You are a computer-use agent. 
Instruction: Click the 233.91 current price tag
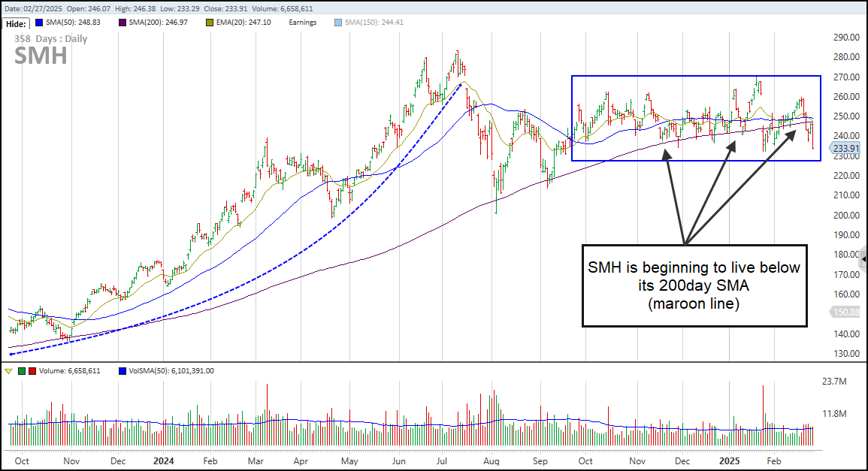coord(845,148)
